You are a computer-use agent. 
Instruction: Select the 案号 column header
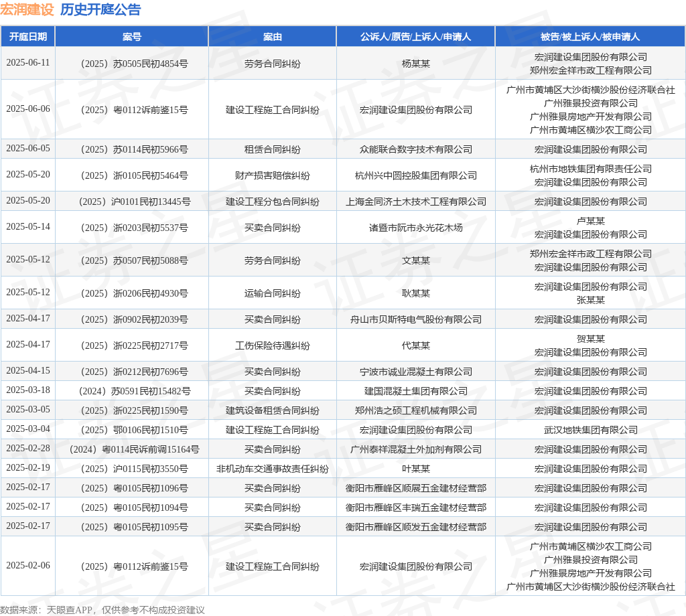[132, 37]
